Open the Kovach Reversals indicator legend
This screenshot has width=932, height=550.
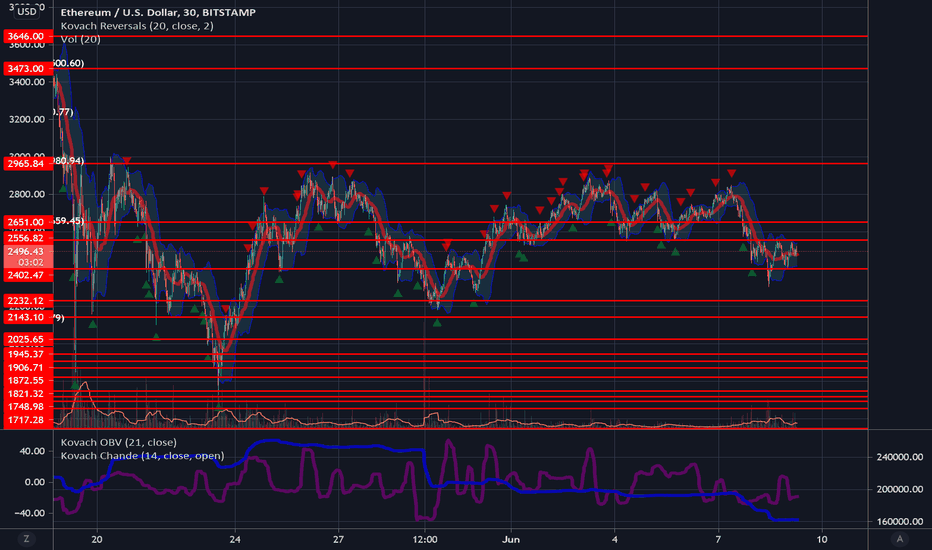point(137,26)
